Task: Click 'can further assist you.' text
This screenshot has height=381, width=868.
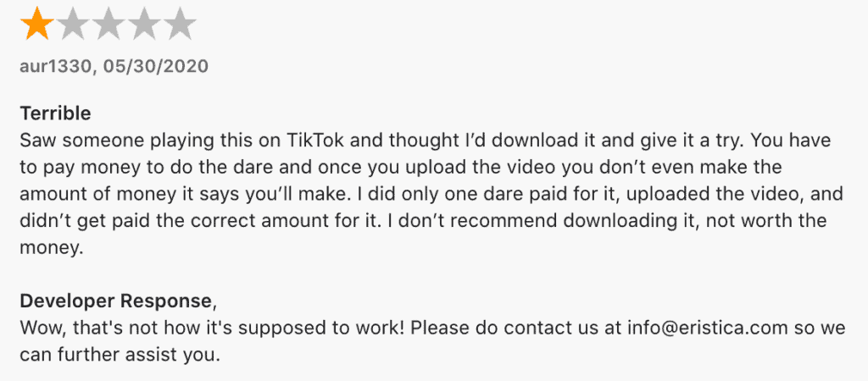Action: (120, 355)
